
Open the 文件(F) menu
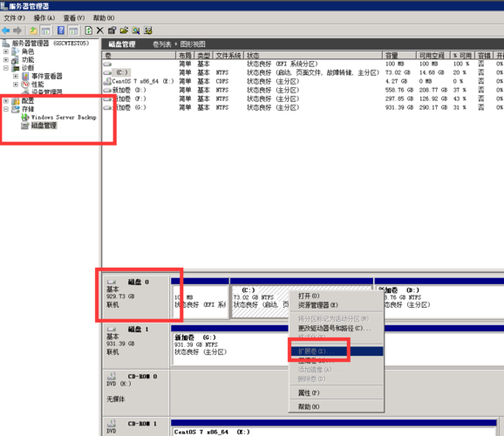click(14, 18)
